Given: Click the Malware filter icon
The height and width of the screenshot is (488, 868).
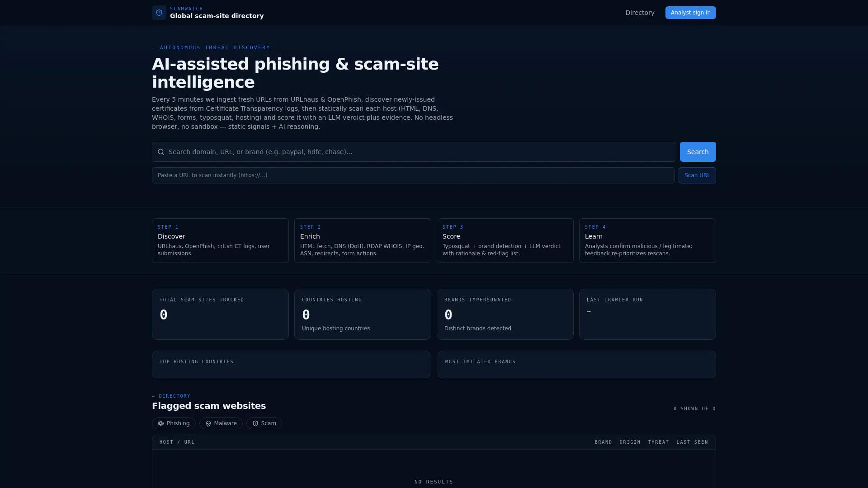Looking at the screenshot, I should pos(208,423).
